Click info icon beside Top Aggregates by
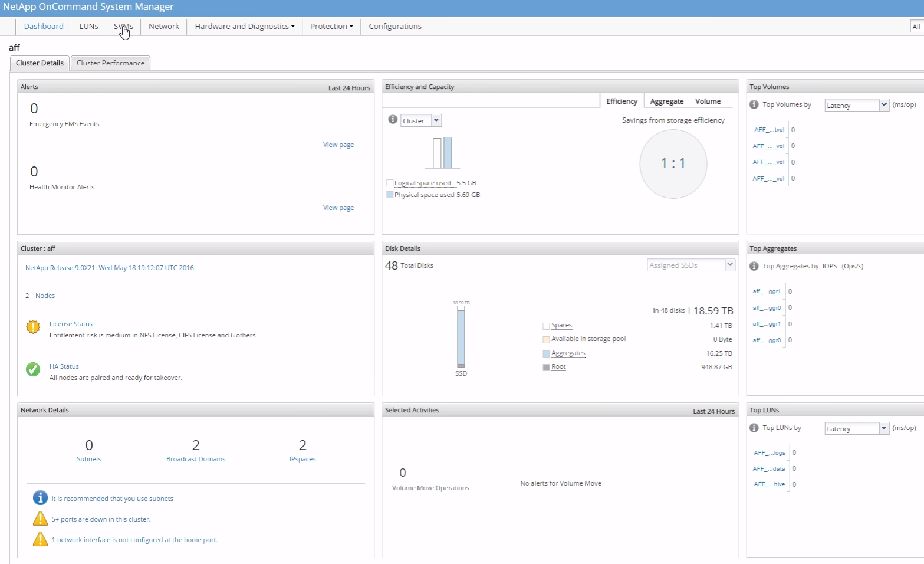Image resolution: width=924 pixels, height=564 pixels. 754,266
